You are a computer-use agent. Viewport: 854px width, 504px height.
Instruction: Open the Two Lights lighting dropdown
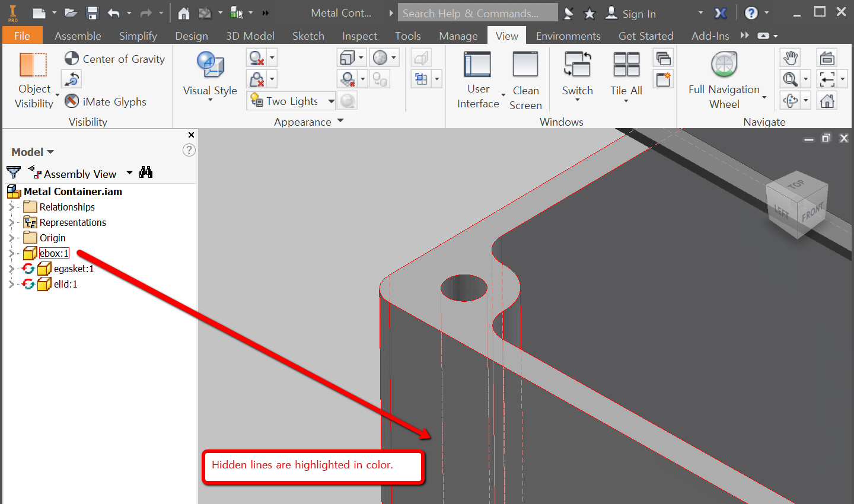[x=330, y=100]
